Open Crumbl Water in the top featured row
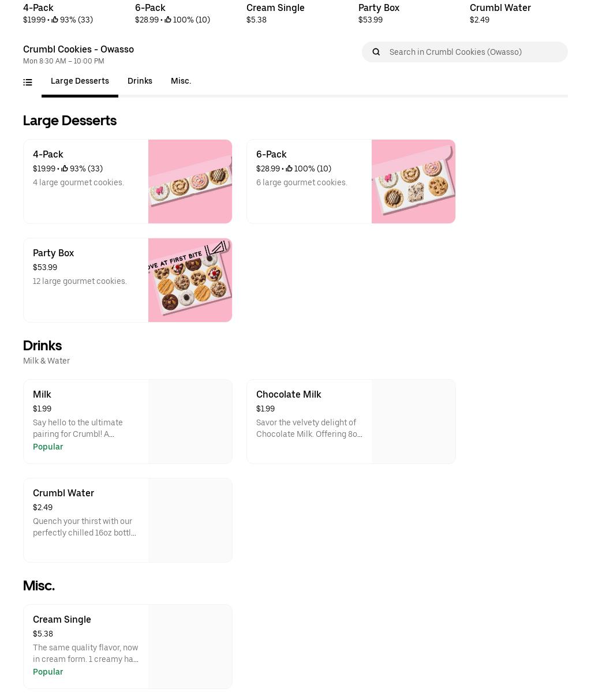The height and width of the screenshot is (700, 591). [500, 13]
